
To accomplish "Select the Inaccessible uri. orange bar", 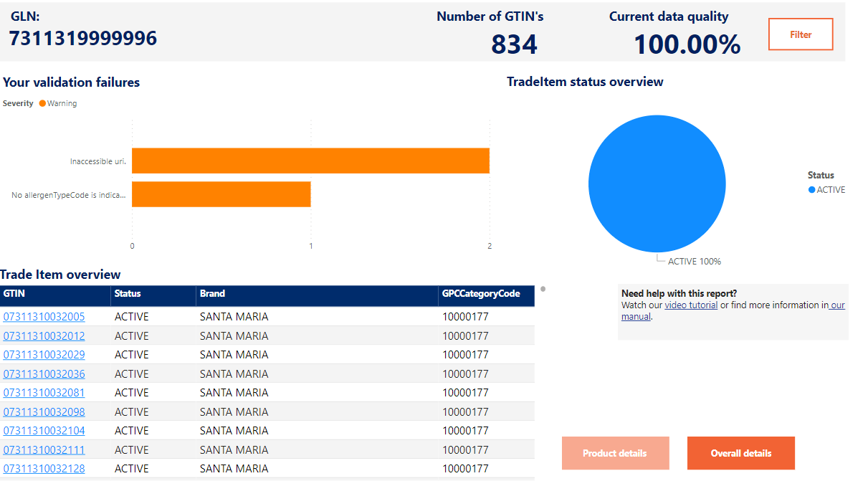I will 310,161.
